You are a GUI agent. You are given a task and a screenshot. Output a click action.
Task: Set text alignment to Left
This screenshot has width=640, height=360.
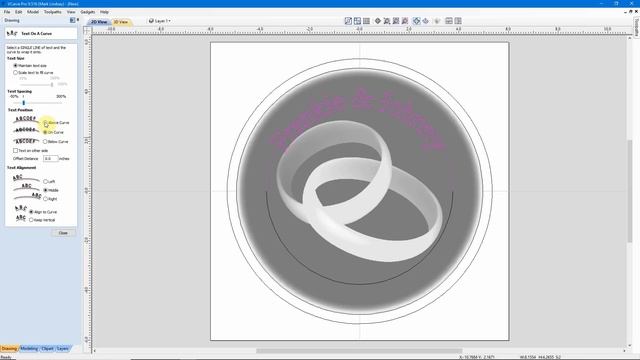click(46, 181)
